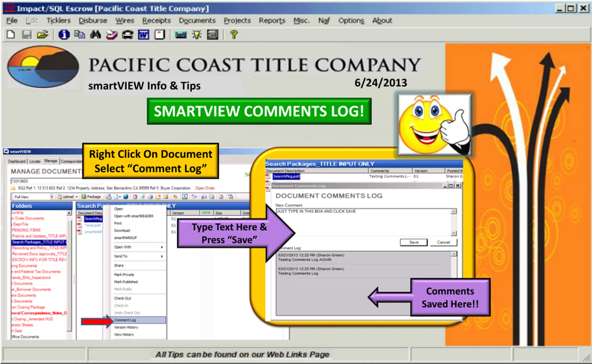Open the new page icon dropdown arrow
The width and height of the screenshot is (592, 364).
coord(120,197)
